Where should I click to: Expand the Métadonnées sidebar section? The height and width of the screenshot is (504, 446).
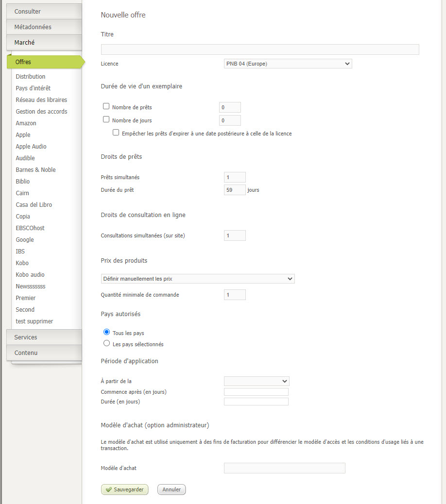44,27
